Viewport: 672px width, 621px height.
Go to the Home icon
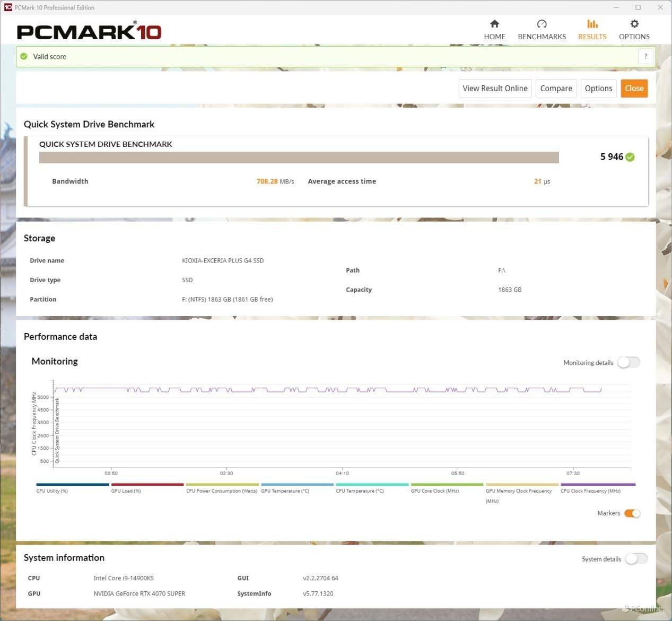point(494,24)
